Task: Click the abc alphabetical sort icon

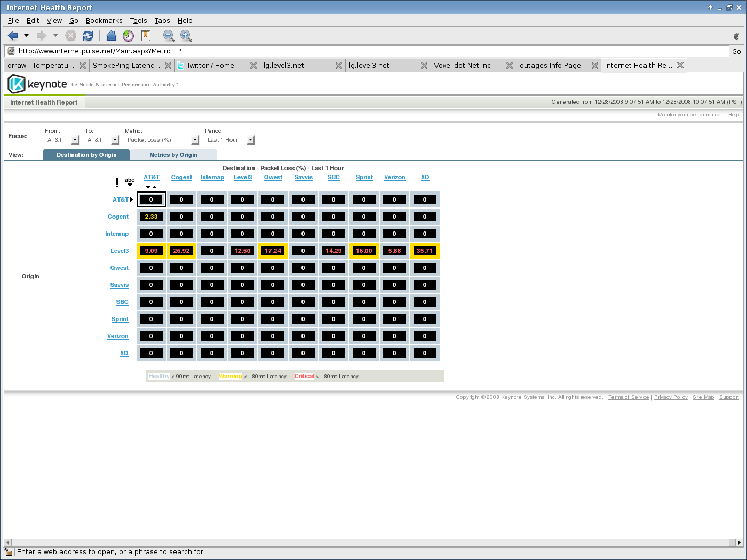Action: click(130, 181)
